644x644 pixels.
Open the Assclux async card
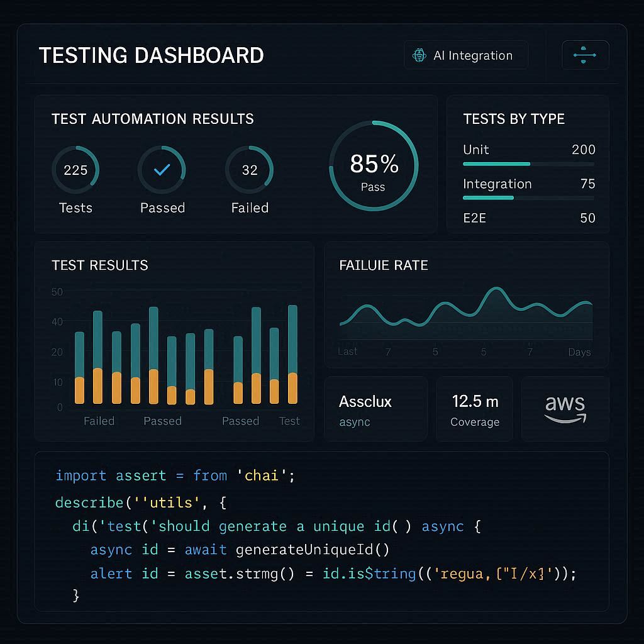click(375, 409)
